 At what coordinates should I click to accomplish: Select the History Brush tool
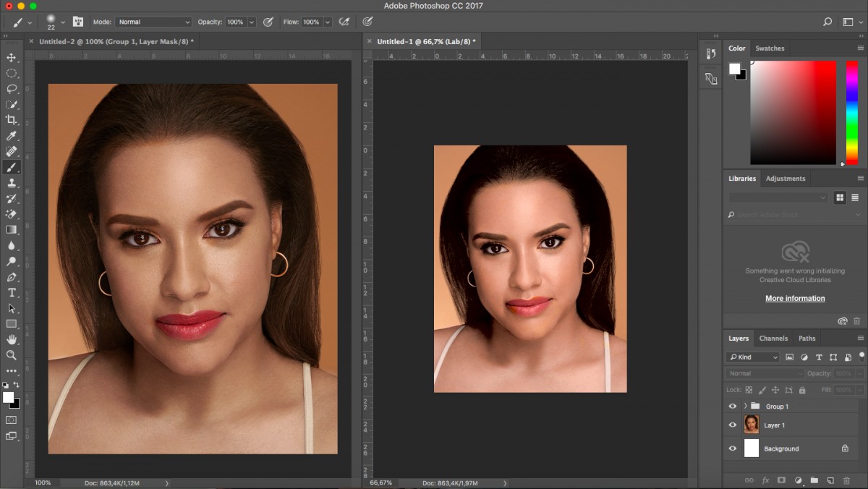tap(12, 198)
